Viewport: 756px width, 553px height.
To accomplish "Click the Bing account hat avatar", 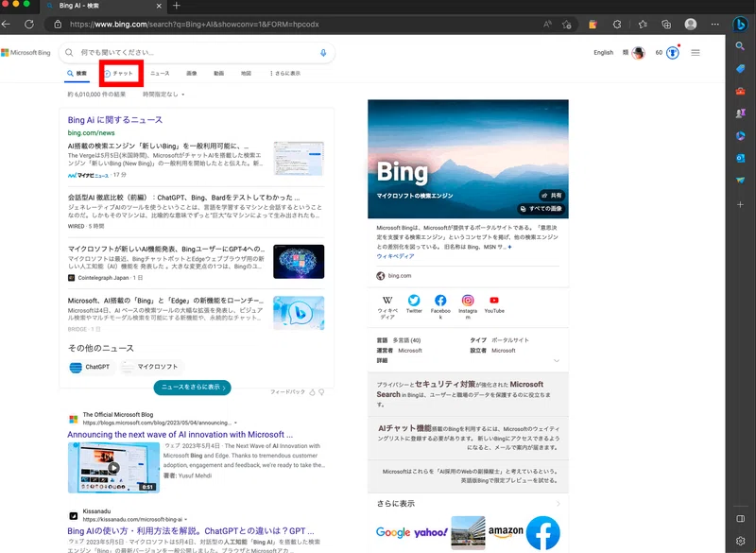I will 639,53.
